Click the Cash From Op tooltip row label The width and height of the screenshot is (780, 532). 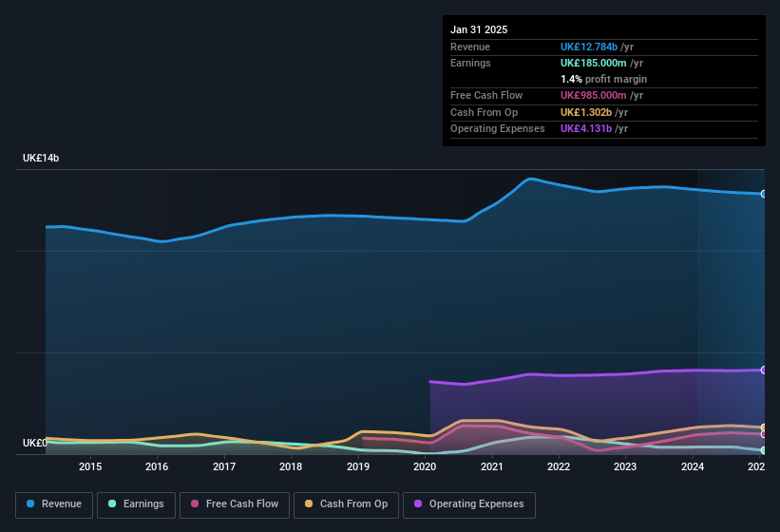(484, 112)
